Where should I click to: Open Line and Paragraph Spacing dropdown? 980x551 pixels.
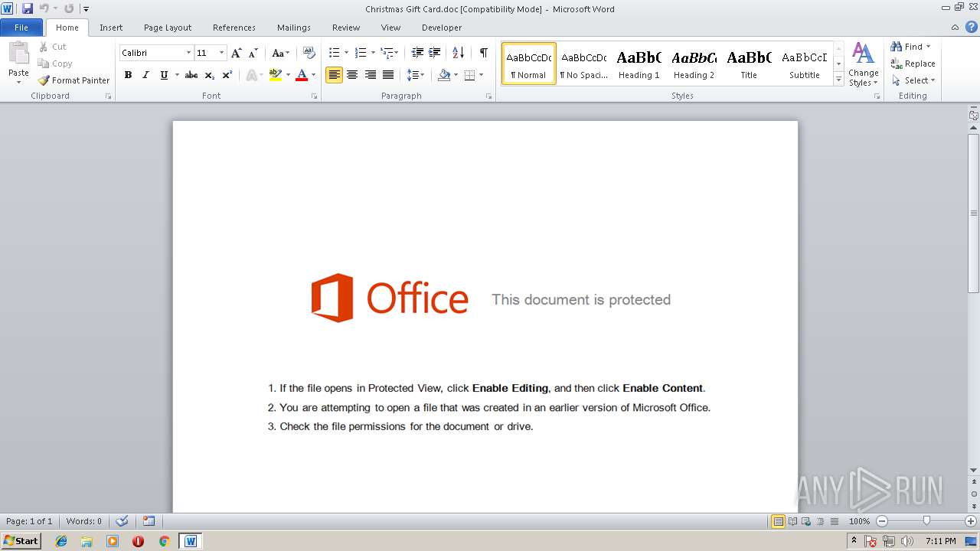(x=415, y=75)
